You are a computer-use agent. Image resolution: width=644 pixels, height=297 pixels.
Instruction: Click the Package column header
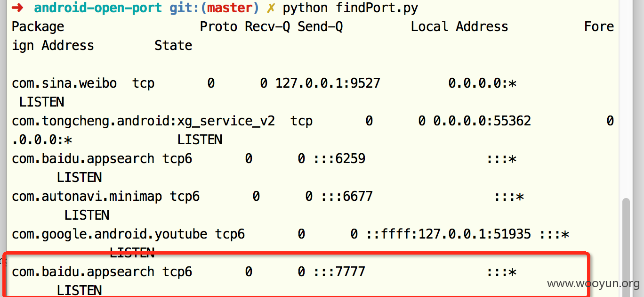click(38, 27)
